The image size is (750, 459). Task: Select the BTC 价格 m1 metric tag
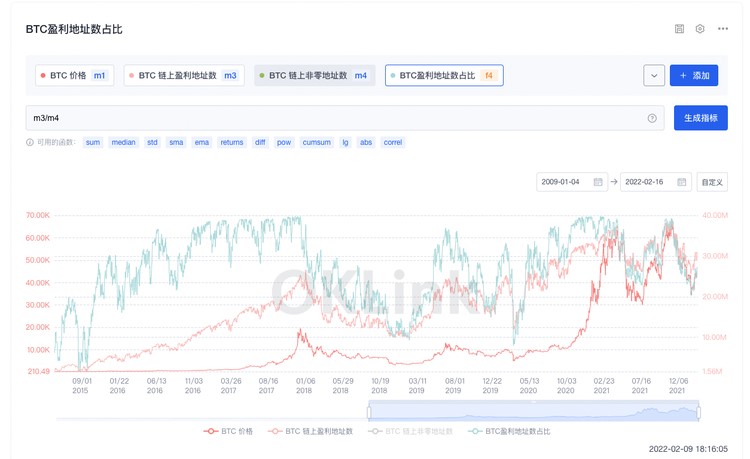pyautogui.click(x=72, y=75)
